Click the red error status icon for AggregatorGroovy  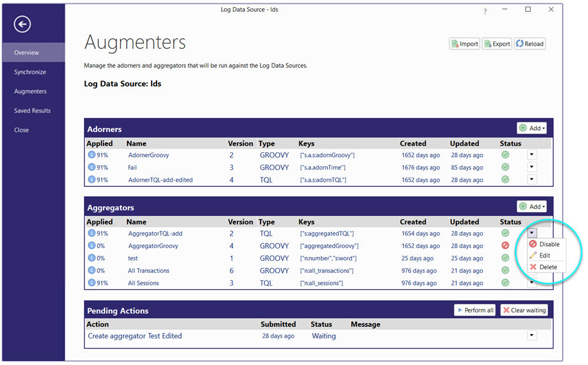(505, 246)
